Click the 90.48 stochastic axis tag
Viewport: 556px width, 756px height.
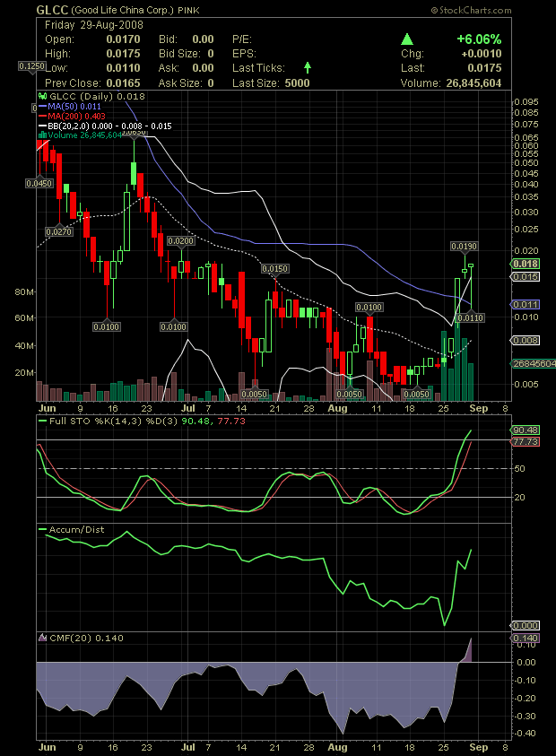[526, 430]
